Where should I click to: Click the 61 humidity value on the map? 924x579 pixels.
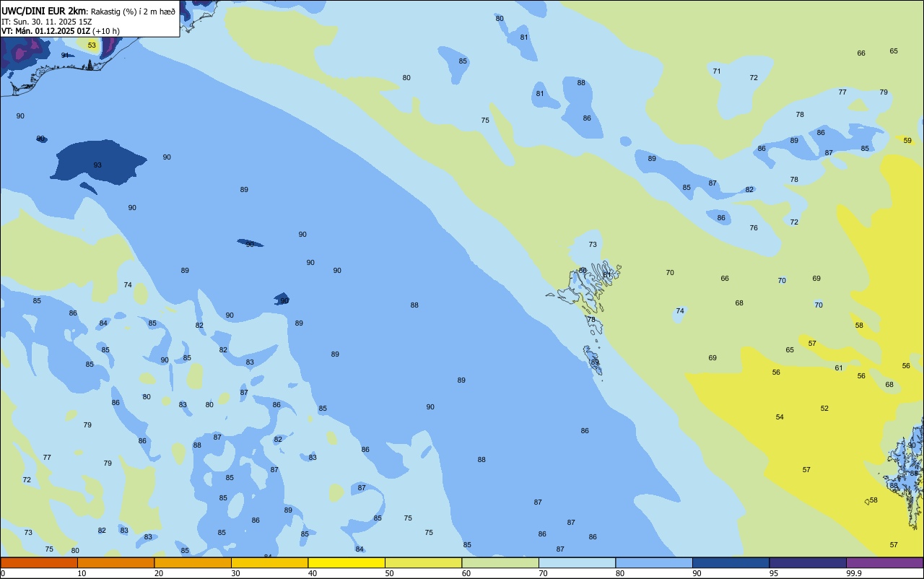pyautogui.click(x=839, y=368)
